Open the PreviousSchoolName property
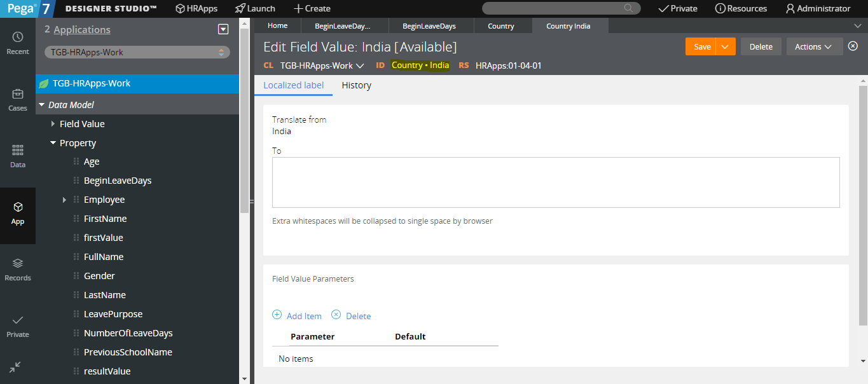This screenshot has width=868, height=384. [128, 352]
